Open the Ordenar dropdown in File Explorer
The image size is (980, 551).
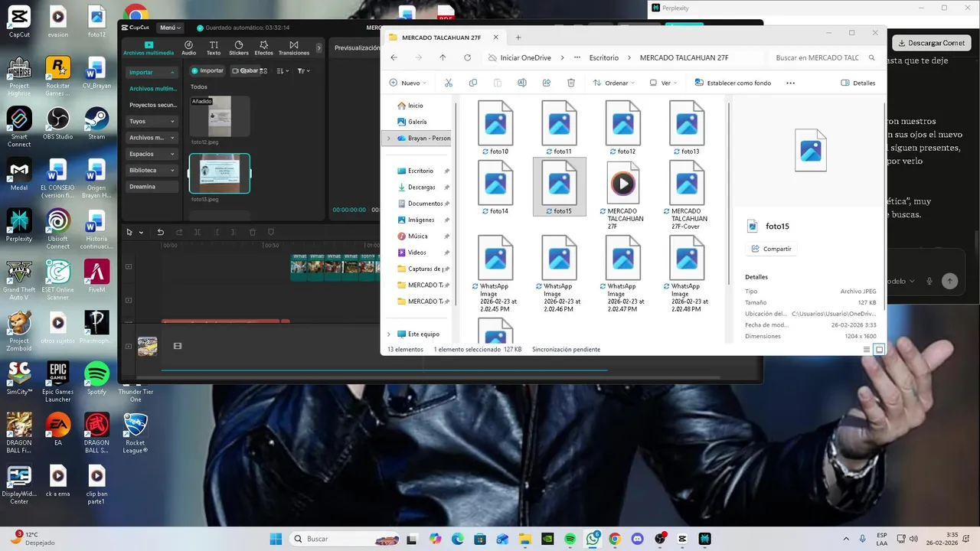(x=615, y=83)
